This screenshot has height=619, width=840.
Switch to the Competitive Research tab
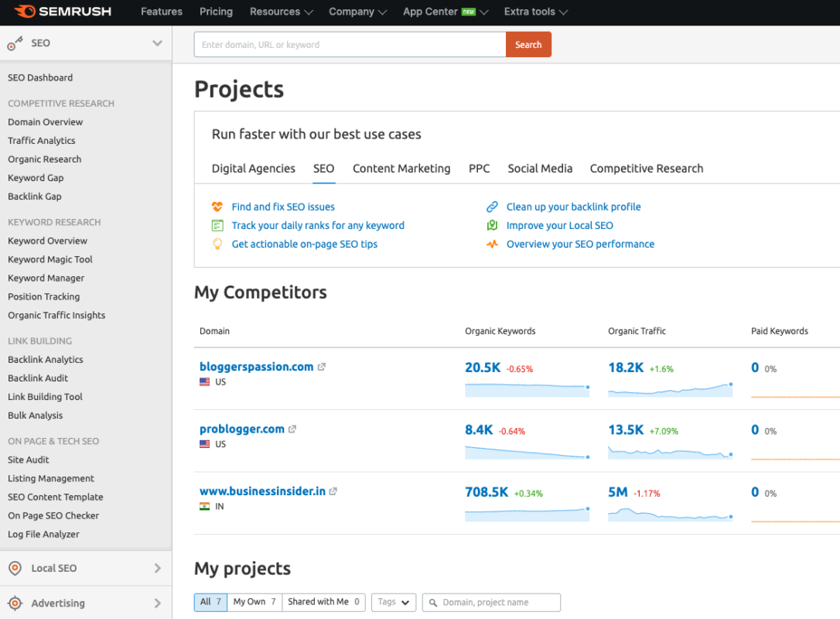[x=647, y=169]
